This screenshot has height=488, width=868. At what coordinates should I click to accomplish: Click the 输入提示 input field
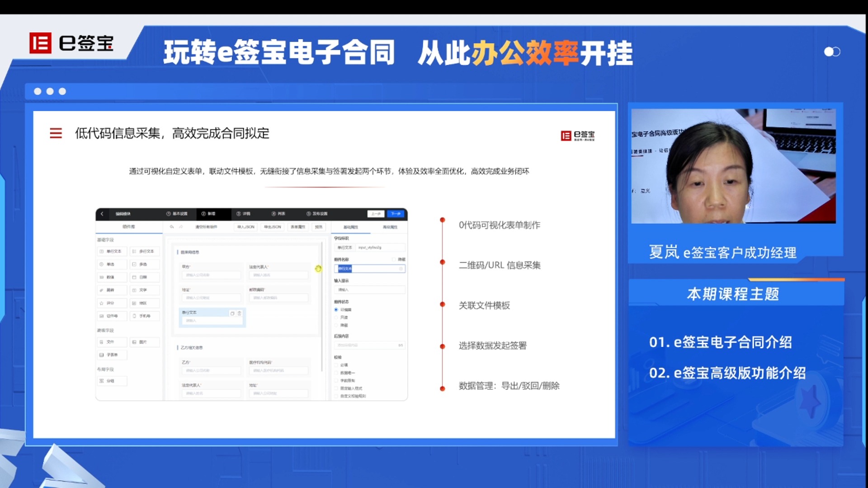[x=370, y=290]
